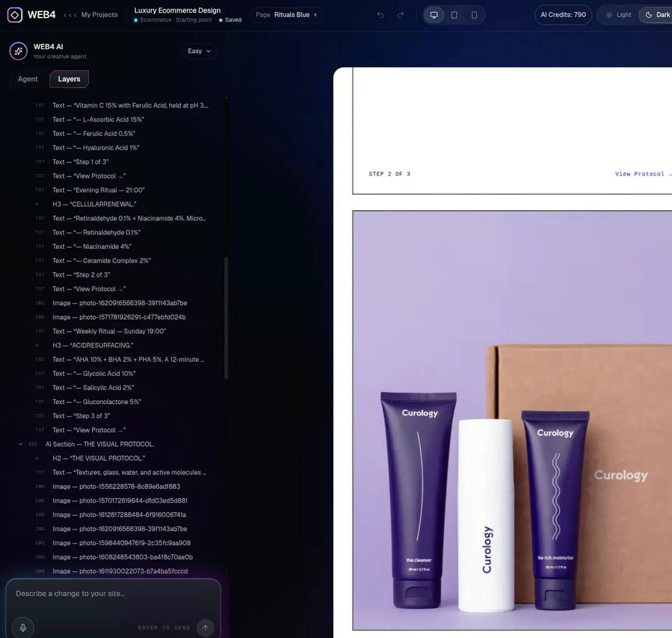Enable Light theme

(x=618, y=15)
